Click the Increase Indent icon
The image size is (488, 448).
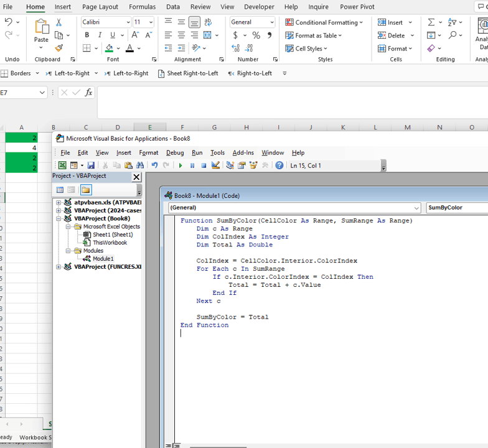click(181, 48)
